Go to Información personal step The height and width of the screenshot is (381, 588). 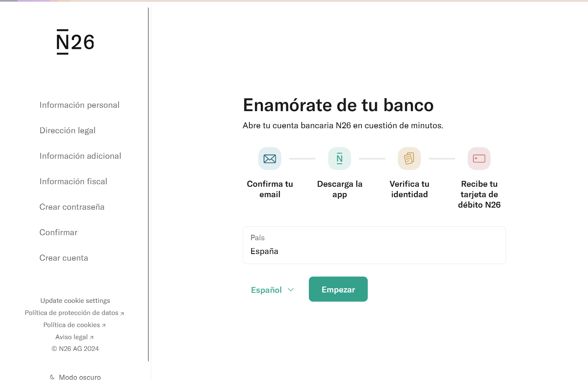tap(79, 105)
